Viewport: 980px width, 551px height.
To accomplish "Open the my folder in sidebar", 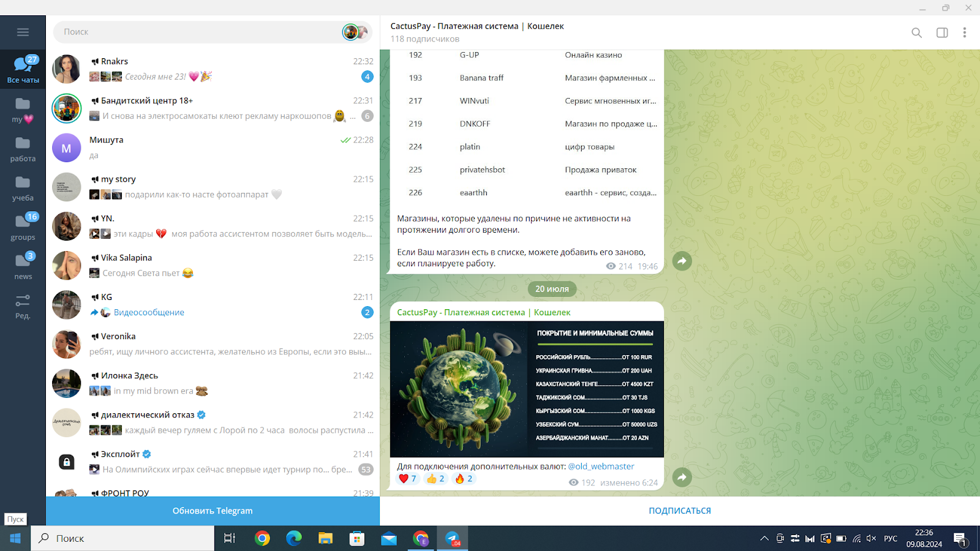I will tap(23, 109).
